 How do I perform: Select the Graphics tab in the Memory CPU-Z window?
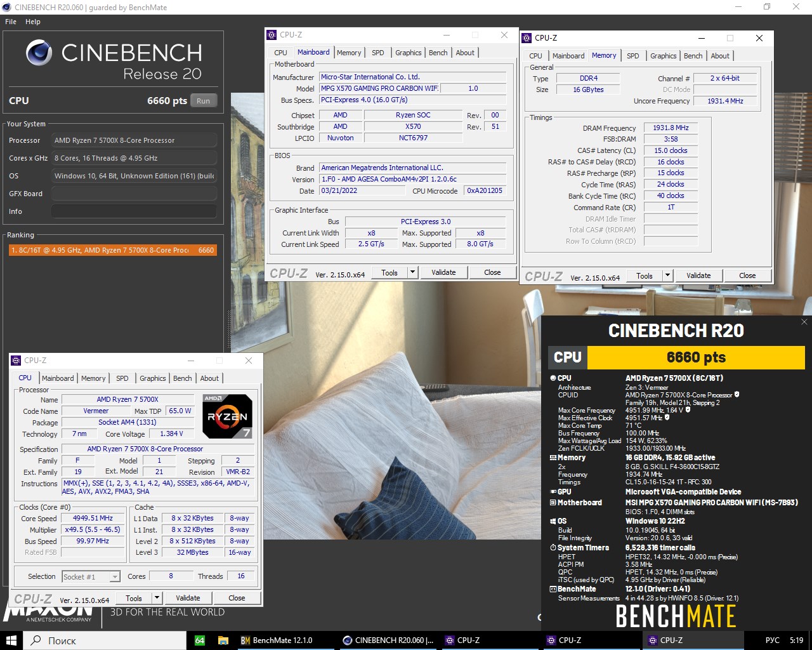pos(664,56)
